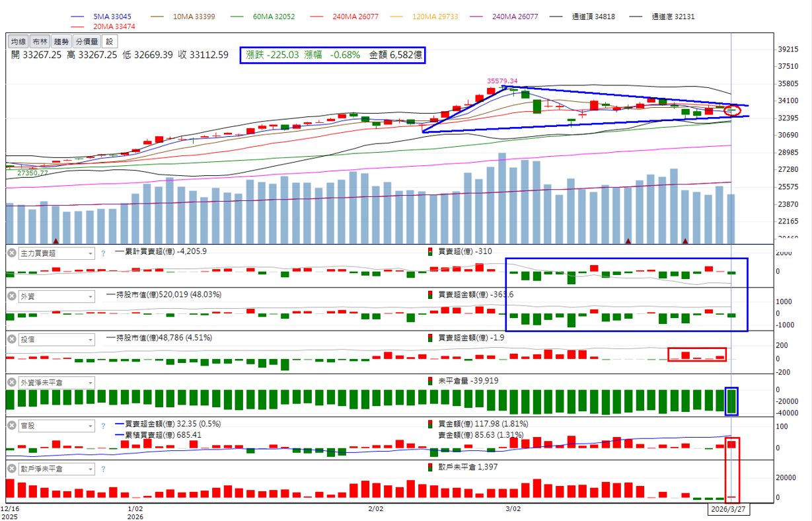Click the 1/02 2026 date axis label
The image size is (812, 521).
135,513
